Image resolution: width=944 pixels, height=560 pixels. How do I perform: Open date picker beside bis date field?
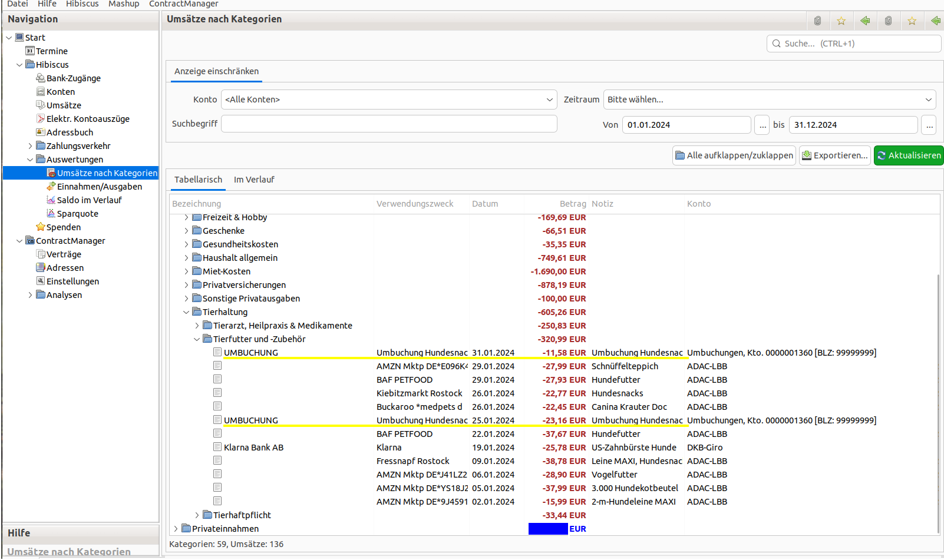[929, 125]
